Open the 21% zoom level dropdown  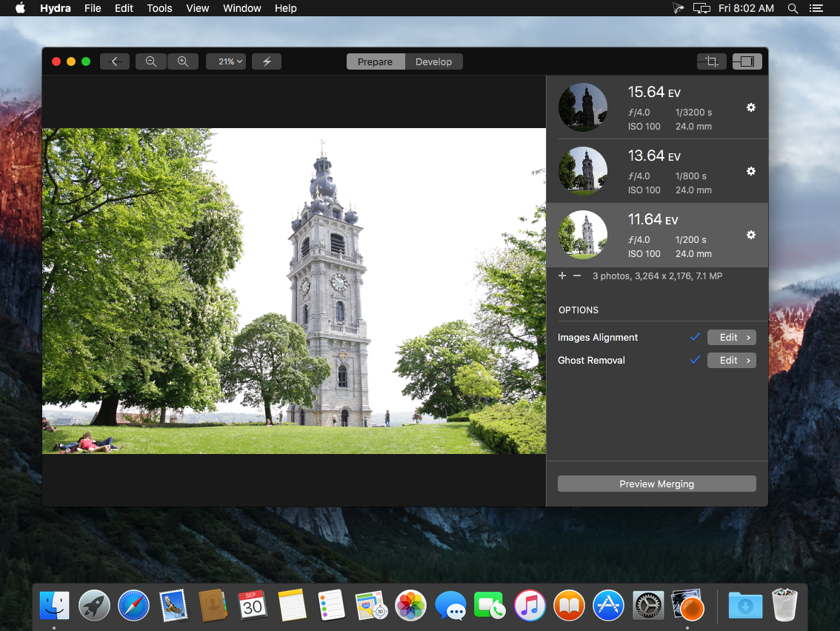tap(226, 61)
